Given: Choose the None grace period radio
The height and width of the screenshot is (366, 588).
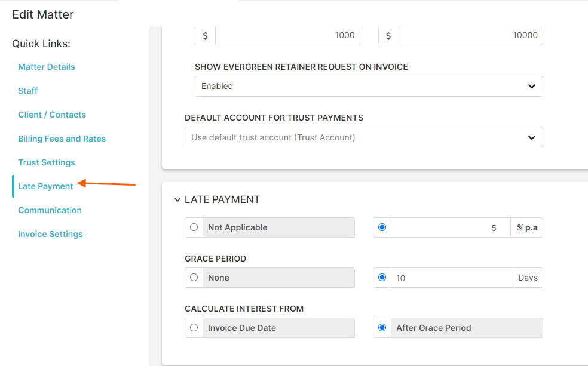Looking at the screenshot, I should click(x=194, y=278).
